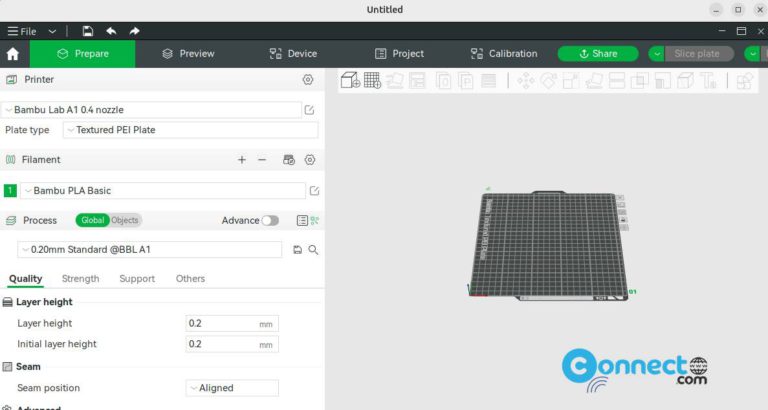Select Global process scope

click(x=93, y=220)
